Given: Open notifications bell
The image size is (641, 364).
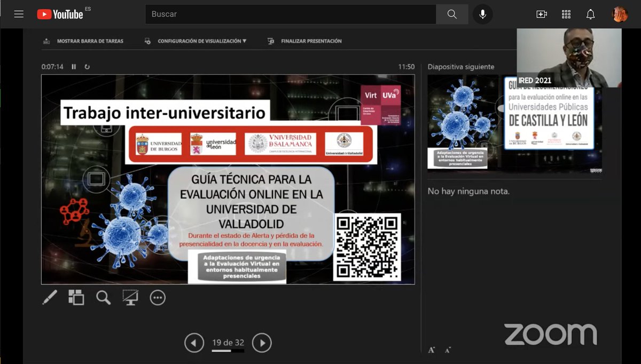Looking at the screenshot, I should click(590, 14).
